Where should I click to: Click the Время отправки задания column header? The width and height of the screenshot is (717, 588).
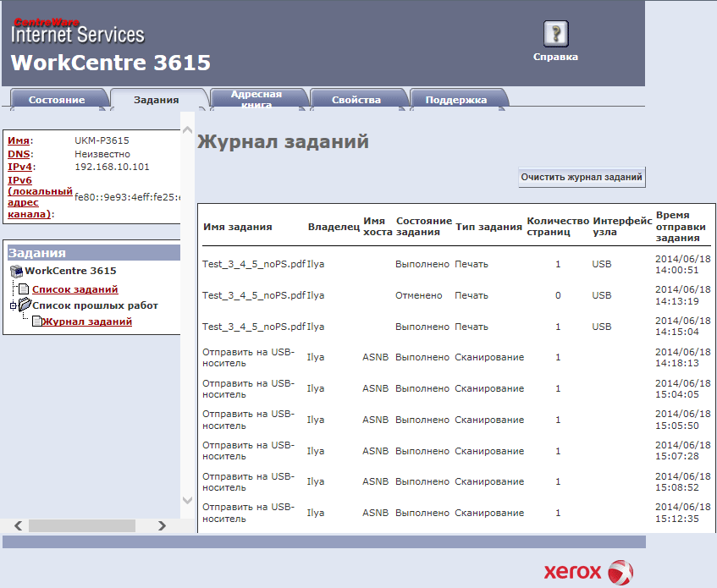(681, 226)
